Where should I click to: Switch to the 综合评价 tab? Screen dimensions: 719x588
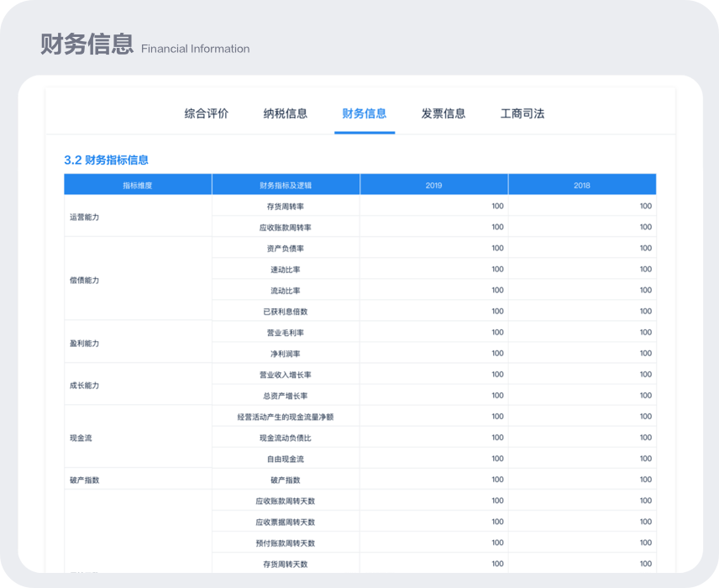pos(206,113)
